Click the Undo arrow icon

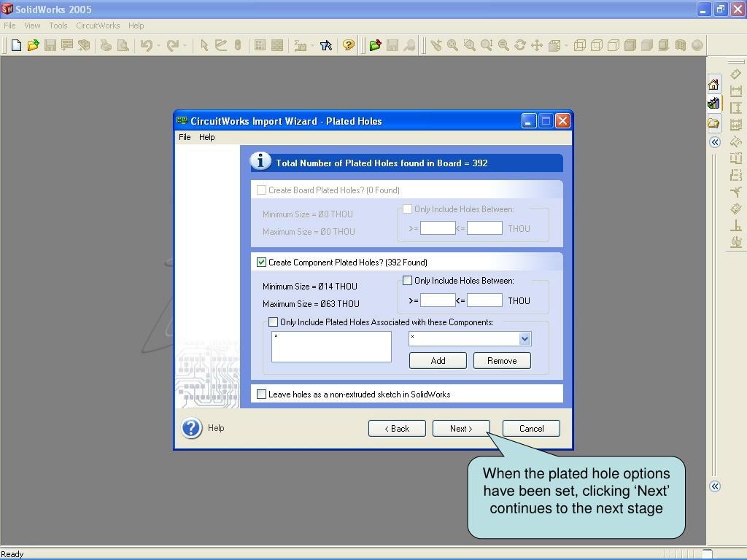click(146, 45)
